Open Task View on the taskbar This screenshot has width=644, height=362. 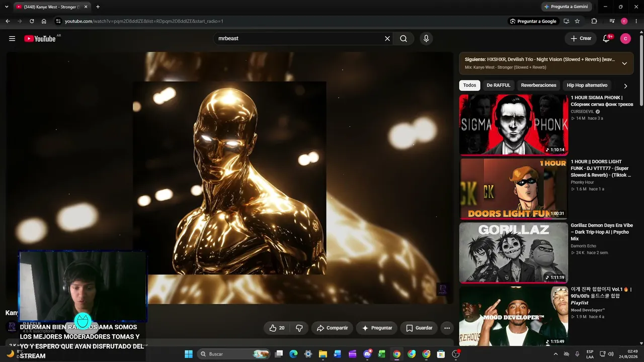point(279,354)
